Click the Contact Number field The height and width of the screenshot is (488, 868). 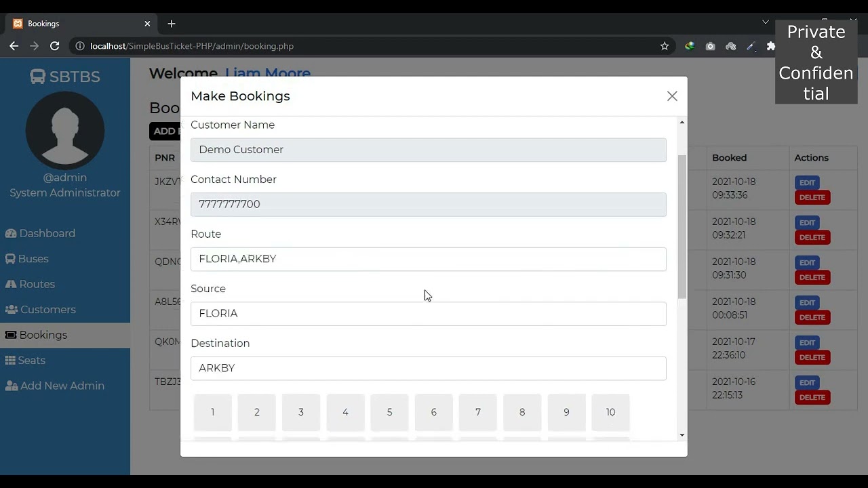click(429, 205)
